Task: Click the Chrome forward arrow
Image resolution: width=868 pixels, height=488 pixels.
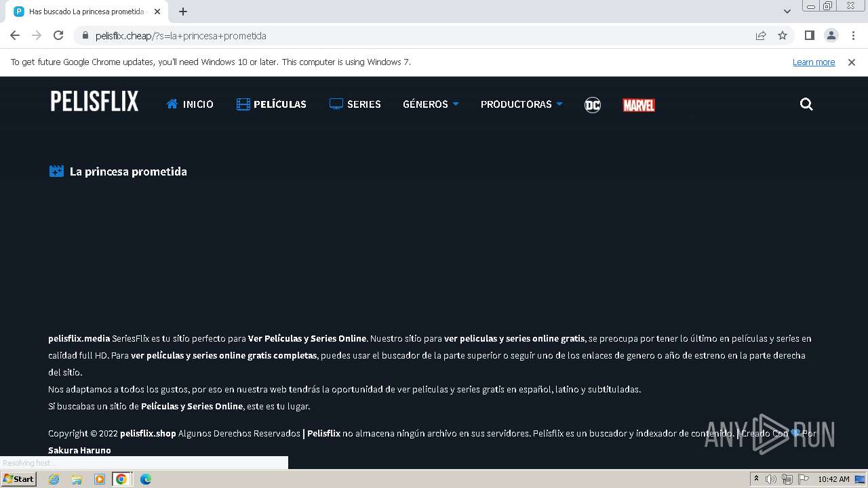Action: [37, 36]
